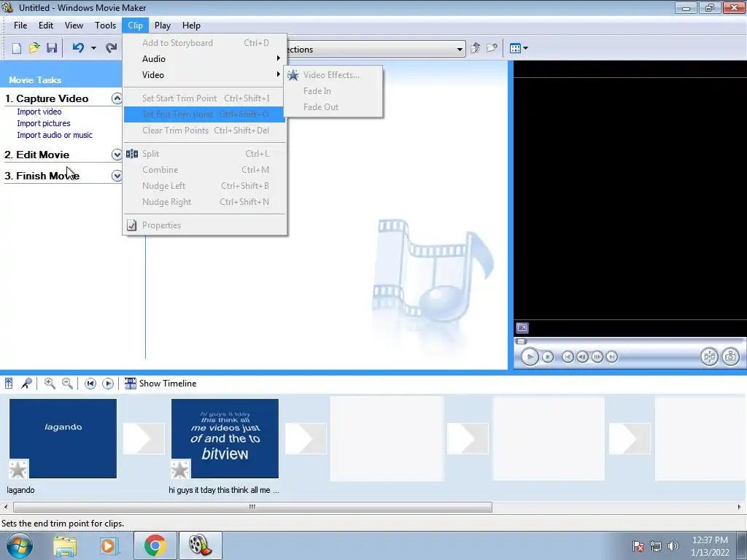Screen dimensions: 747x560
Task: Go up one level in collections
Action: tap(475, 48)
